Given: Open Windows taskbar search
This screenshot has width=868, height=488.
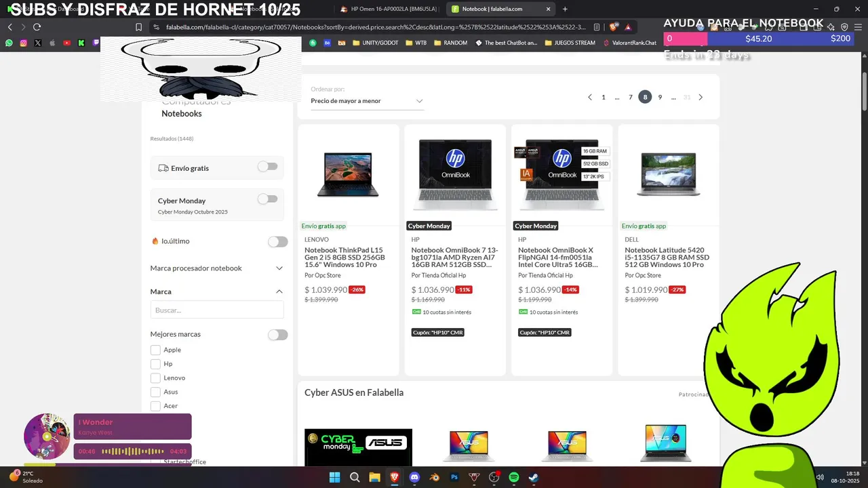Looking at the screenshot, I should [x=355, y=477].
